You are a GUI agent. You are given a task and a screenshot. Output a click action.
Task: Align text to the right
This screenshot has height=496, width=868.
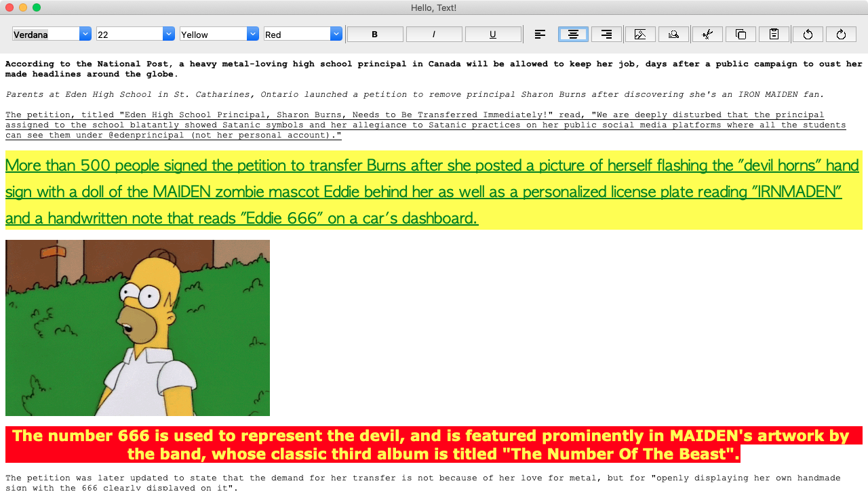[606, 35]
